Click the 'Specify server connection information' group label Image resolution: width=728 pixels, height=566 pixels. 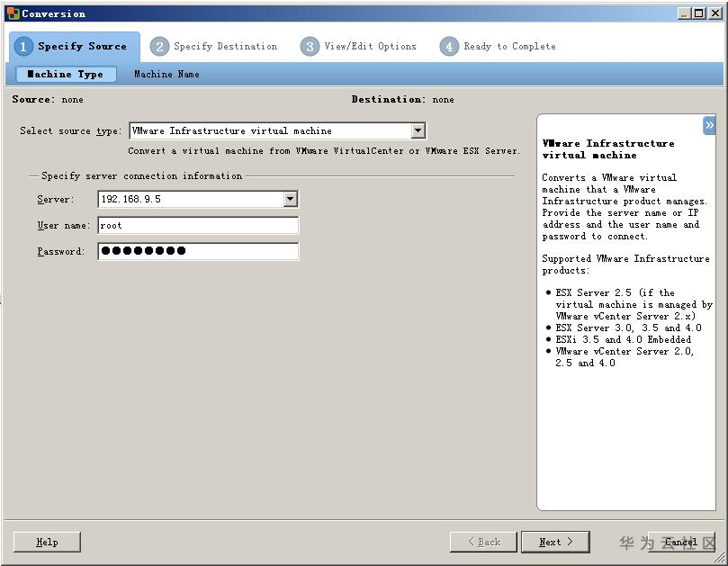point(141,176)
